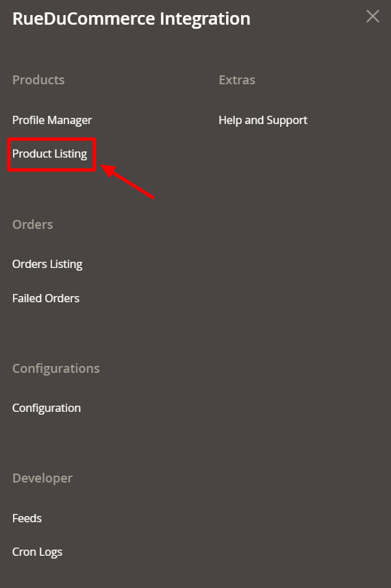Open the Configuration settings link
This screenshot has height=588, width=391.
[47, 408]
